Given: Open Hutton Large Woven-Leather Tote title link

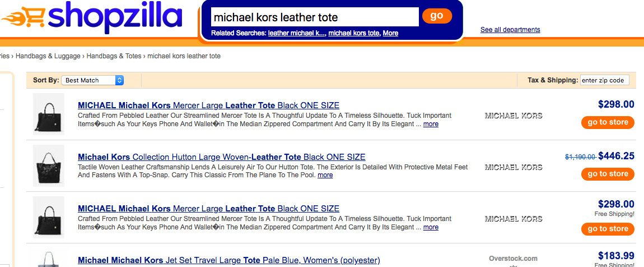Looking at the screenshot, I should coord(221,157).
